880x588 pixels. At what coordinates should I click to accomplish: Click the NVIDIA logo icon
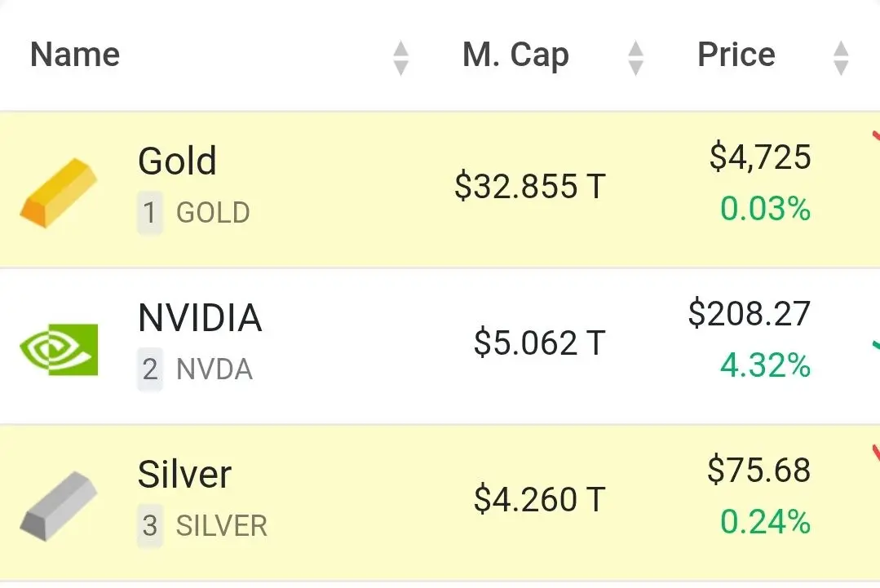tap(59, 349)
